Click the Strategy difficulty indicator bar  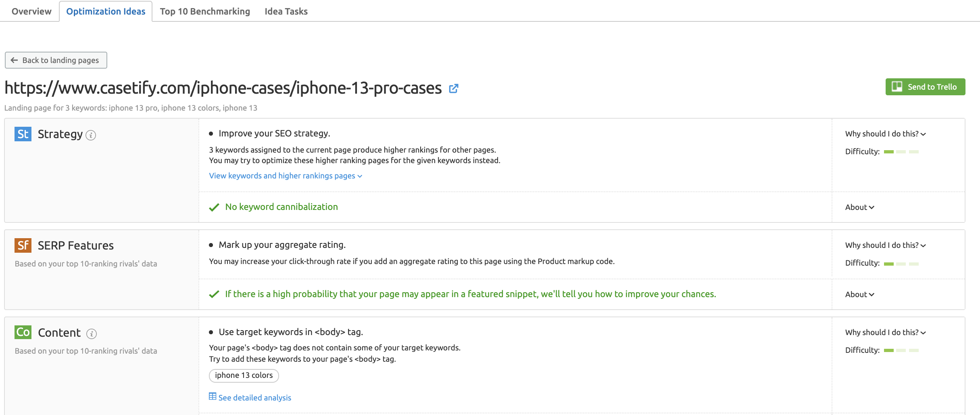[901, 152]
